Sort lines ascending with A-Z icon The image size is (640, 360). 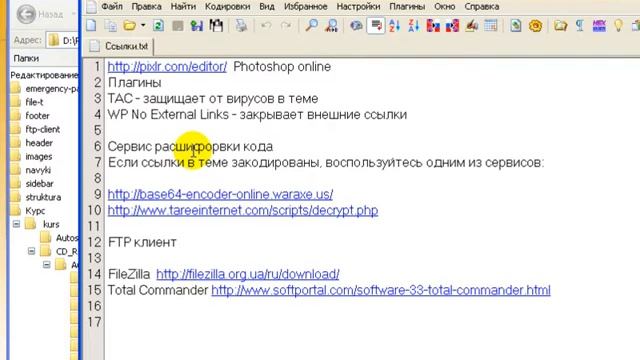(394, 26)
